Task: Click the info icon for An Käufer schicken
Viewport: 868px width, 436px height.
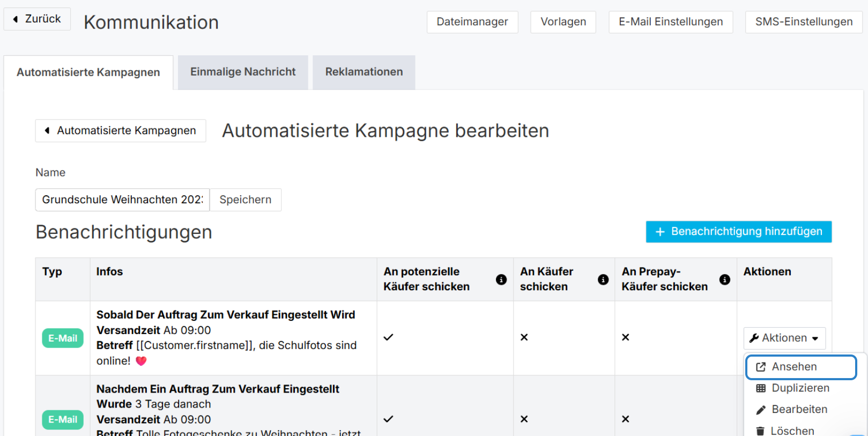Action: pos(603,279)
